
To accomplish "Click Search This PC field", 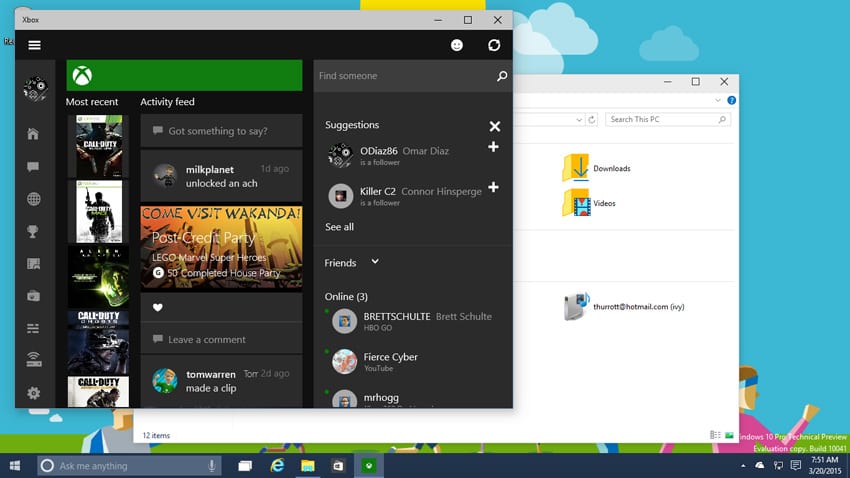I will point(667,119).
